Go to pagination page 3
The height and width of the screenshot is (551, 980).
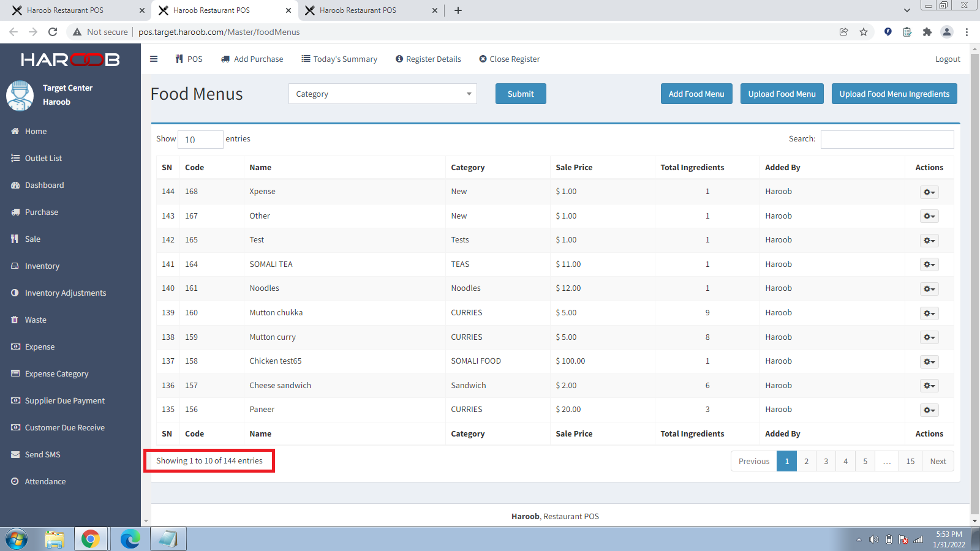pyautogui.click(x=826, y=461)
